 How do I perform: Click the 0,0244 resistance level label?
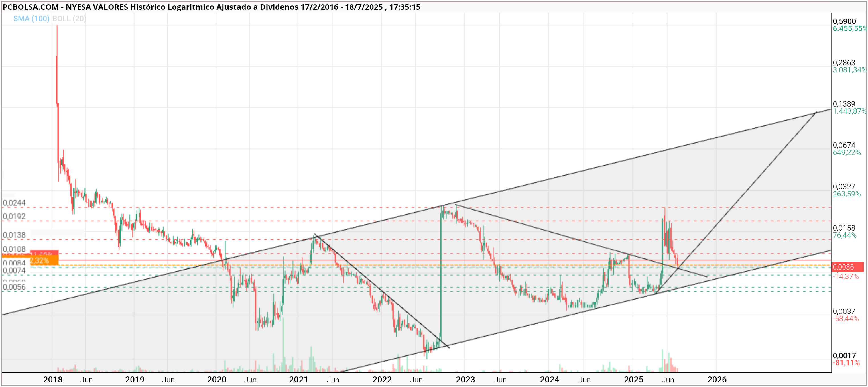click(x=14, y=203)
